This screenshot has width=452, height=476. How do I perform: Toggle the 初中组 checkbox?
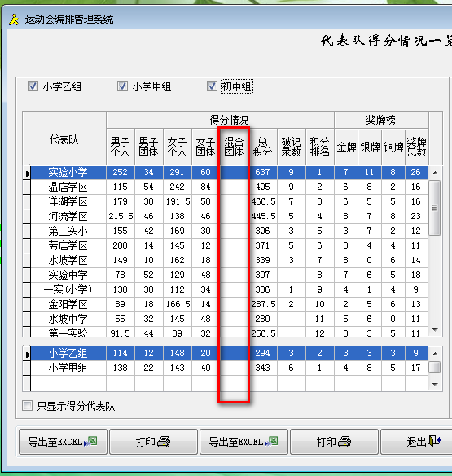tap(212, 86)
